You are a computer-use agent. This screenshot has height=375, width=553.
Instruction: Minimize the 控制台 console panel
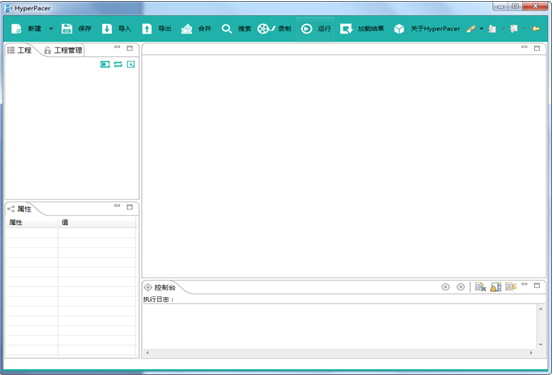click(x=524, y=284)
